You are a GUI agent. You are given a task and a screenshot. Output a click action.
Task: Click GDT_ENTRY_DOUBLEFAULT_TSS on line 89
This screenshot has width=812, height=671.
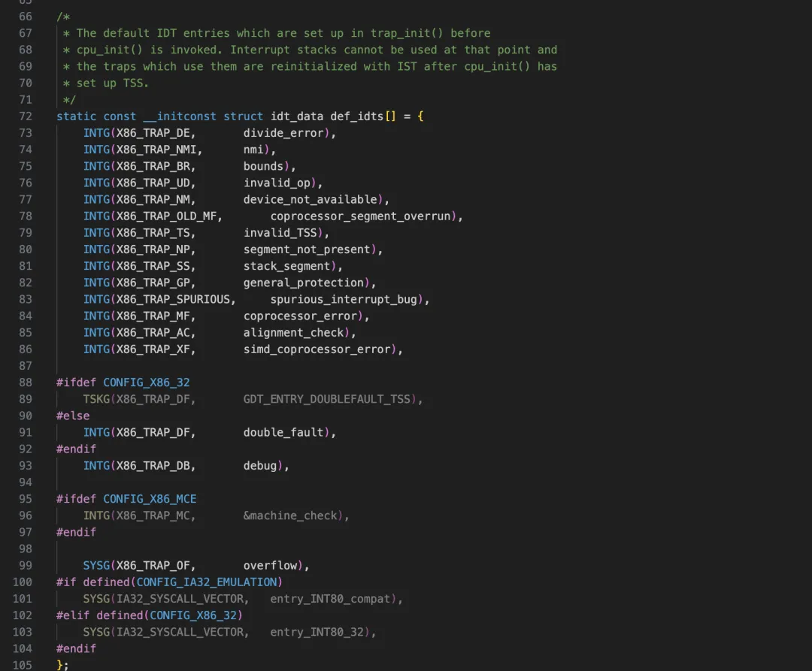point(327,399)
